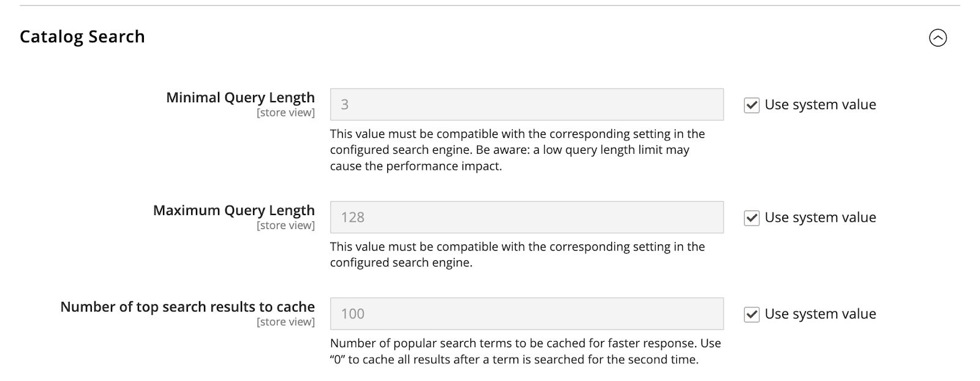Screen dimensions: 980x381
Task: Uncheck Use system value for top search results cache
Action: 752,313
